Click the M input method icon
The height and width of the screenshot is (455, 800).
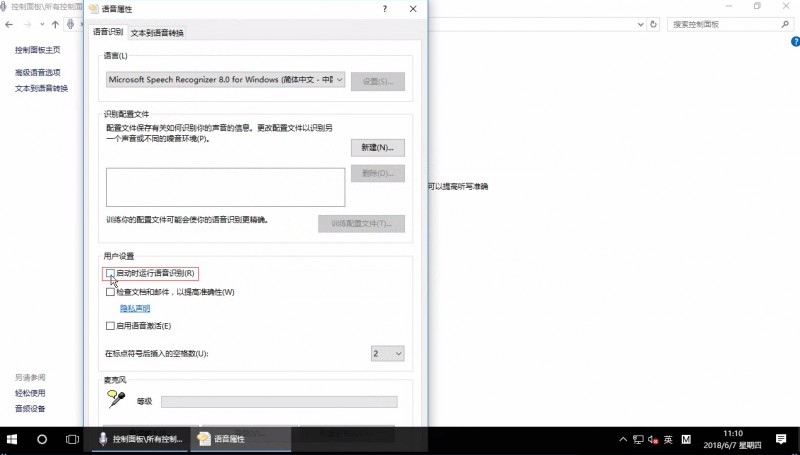pyautogui.click(x=686, y=439)
